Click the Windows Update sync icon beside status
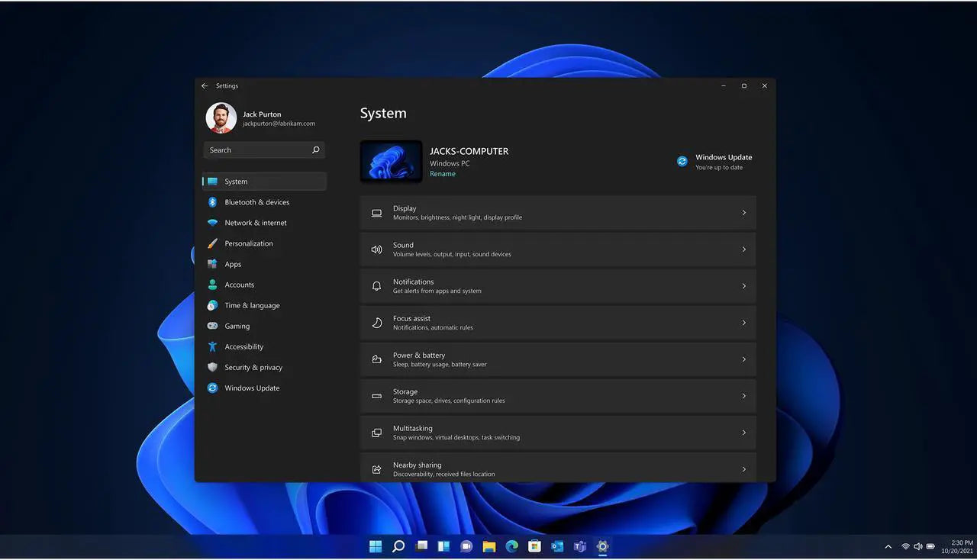This screenshot has height=560, width=977. click(682, 161)
